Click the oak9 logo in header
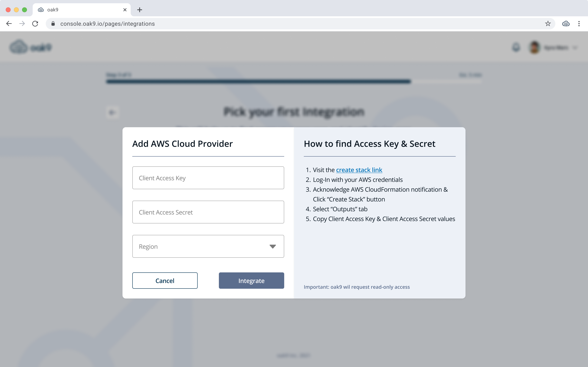 coord(31,47)
